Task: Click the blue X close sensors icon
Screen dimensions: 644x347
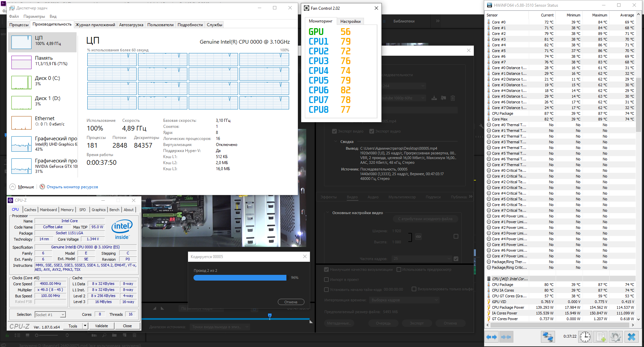Action: (632, 337)
